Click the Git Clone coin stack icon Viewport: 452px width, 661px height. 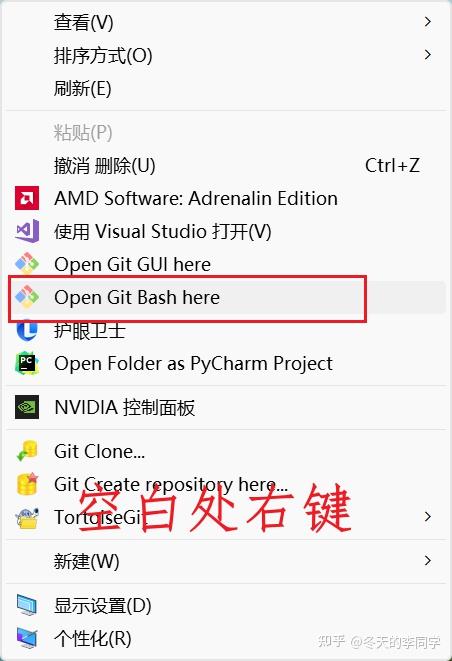[27, 451]
